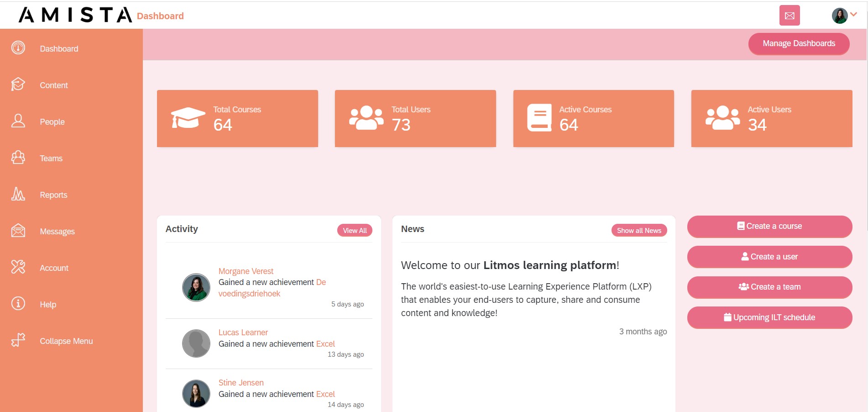This screenshot has height=412, width=868.
Task: Click View All in the Activity panel
Action: coord(355,230)
